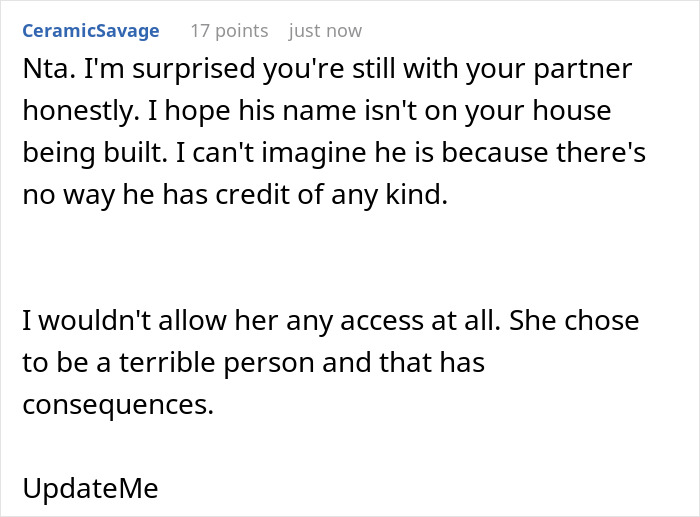Click the 'just now' timestamp
700x517 pixels.
point(325,31)
